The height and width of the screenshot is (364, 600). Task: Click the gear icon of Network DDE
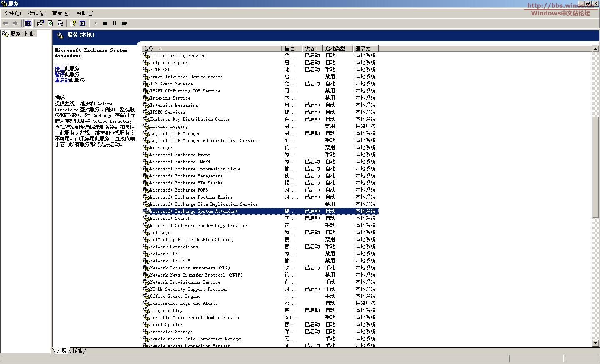click(x=146, y=254)
